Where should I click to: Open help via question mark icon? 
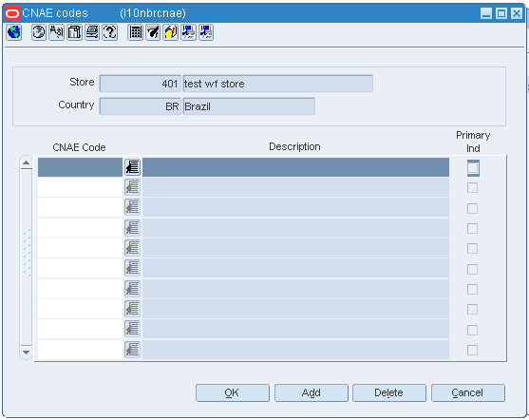click(110, 32)
